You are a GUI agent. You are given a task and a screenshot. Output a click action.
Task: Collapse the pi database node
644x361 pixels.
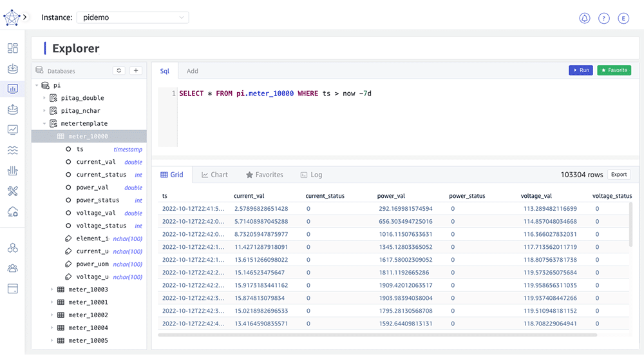[x=37, y=85]
